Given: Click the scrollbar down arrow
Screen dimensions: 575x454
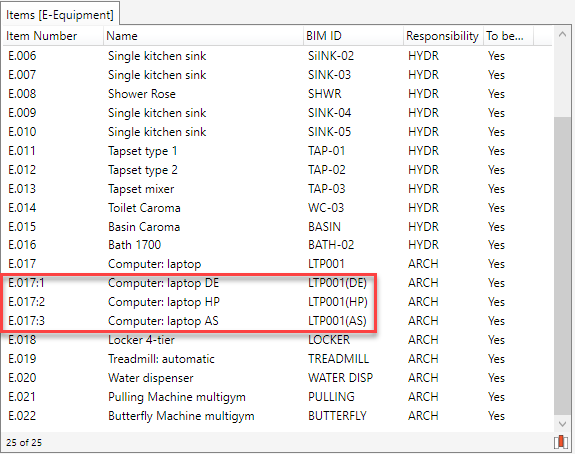Looking at the screenshot, I should coord(562,424).
